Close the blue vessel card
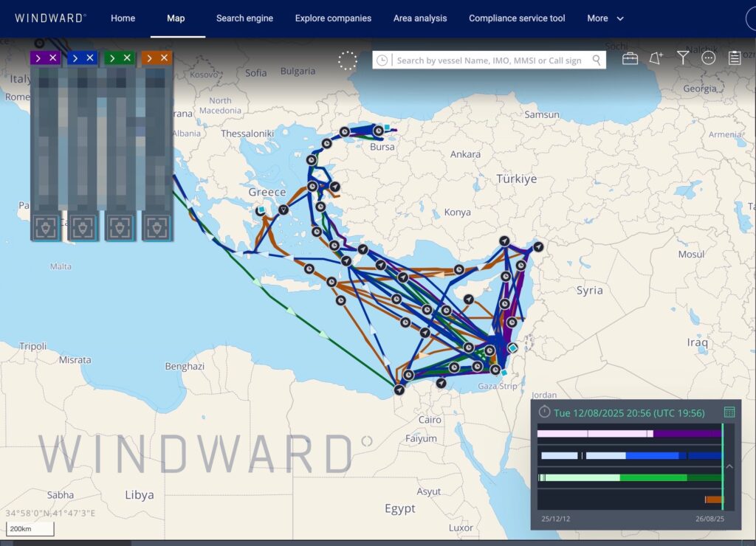This screenshot has width=756, height=546. (90, 58)
